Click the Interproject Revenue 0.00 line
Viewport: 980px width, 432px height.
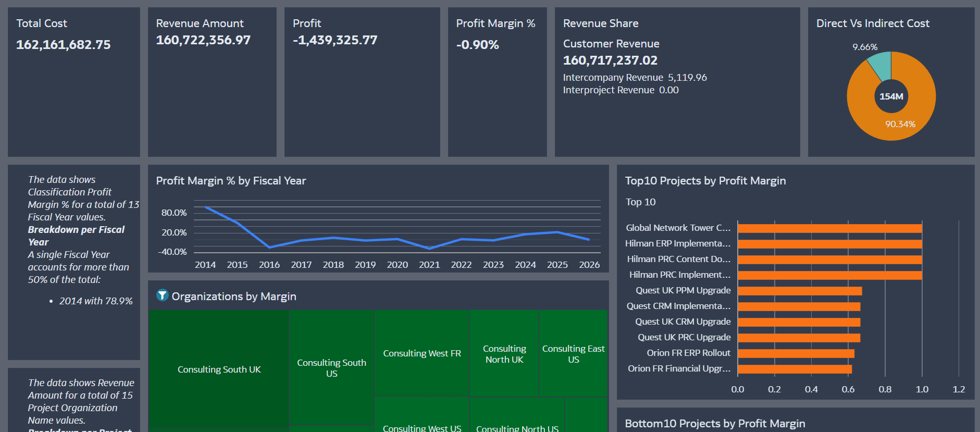click(x=621, y=90)
